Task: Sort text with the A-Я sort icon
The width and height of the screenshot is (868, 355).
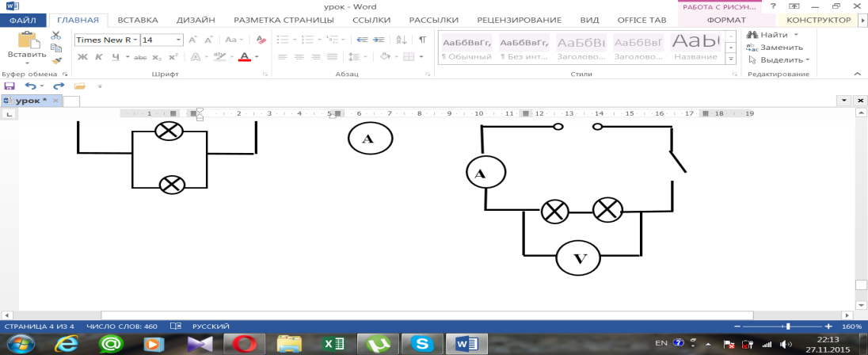Action: point(402,40)
